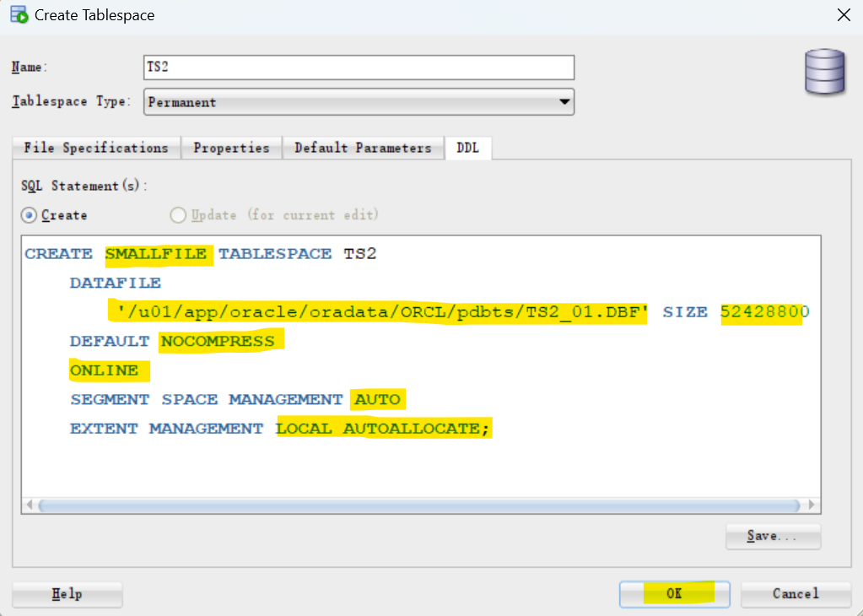Click the size value 52428800
The width and height of the screenshot is (863, 616).
coord(764,312)
